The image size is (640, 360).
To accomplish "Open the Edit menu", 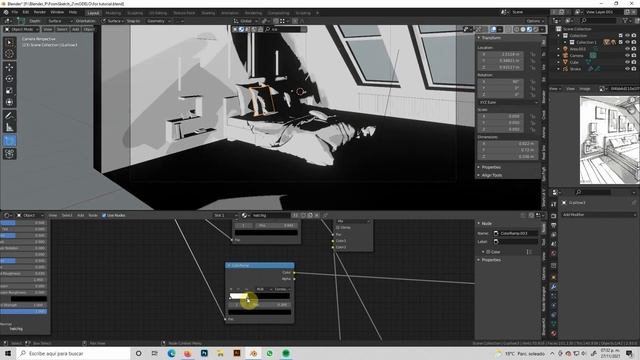I will coord(26,12).
